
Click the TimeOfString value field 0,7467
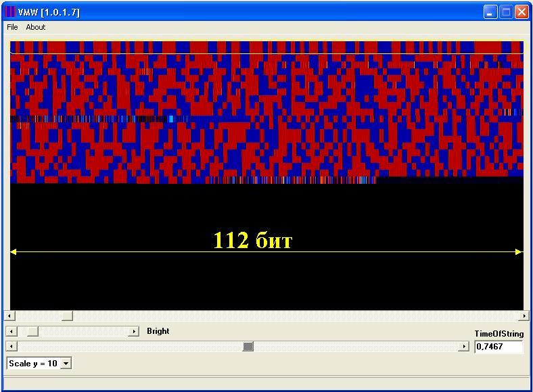coord(499,347)
